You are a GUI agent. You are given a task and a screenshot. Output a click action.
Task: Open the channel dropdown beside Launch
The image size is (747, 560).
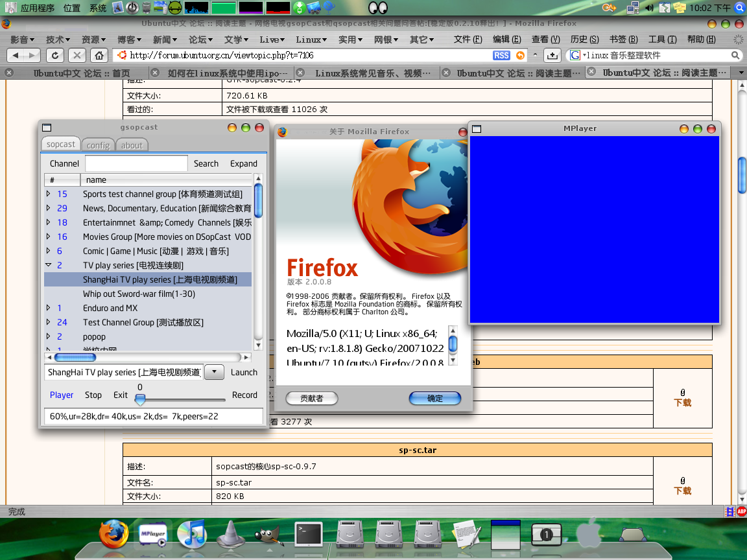(x=215, y=372)
